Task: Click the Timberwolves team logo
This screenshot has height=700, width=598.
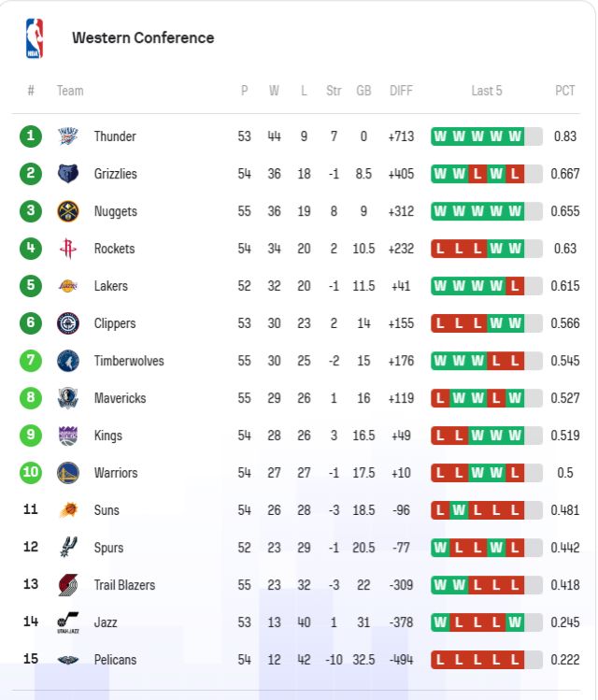Action: click(68, 361)
